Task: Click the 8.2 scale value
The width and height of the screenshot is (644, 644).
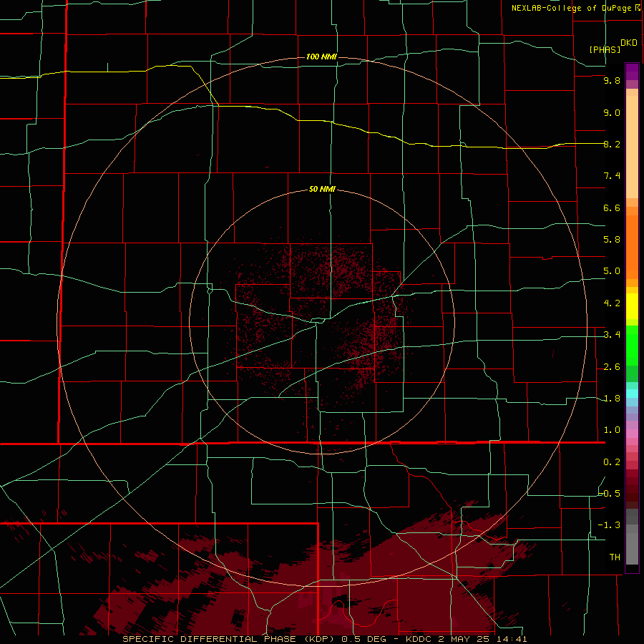Action: (x=612, y=144)
